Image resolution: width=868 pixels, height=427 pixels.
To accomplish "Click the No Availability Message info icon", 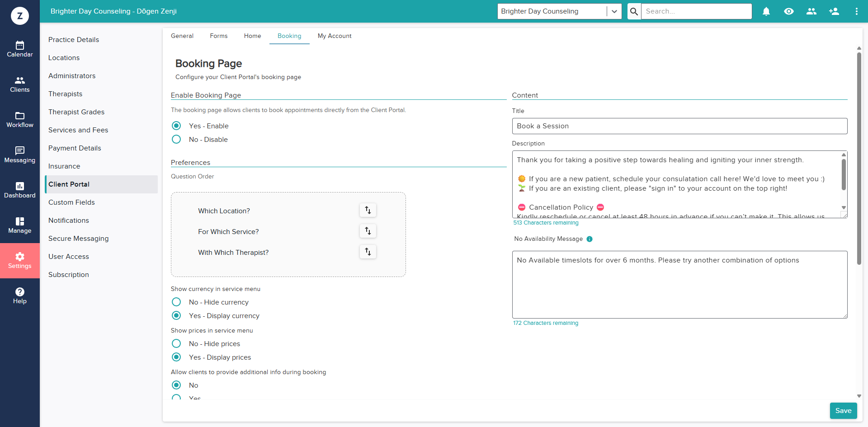I will 590,239.
